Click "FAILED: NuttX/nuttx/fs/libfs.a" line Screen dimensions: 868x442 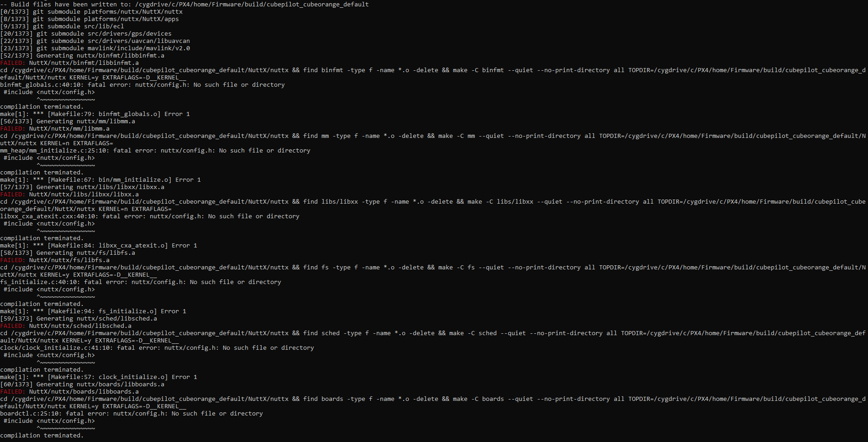55,260
